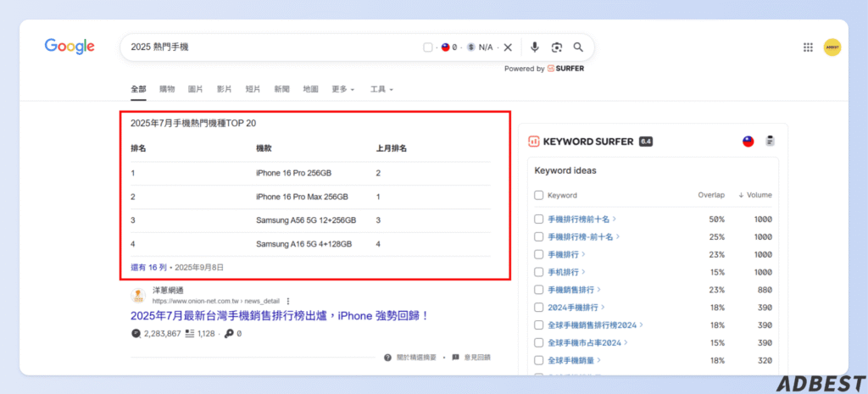This screenshot has height=394, width=868.
Task: Click the Keyword Surfer logo icon
Action: (534, 142)
